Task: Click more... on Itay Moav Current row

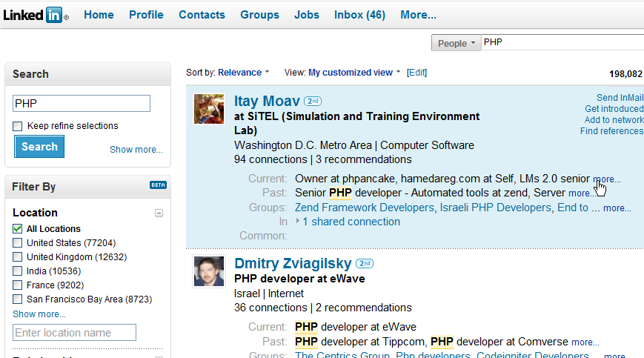Action: coord(607,179)
